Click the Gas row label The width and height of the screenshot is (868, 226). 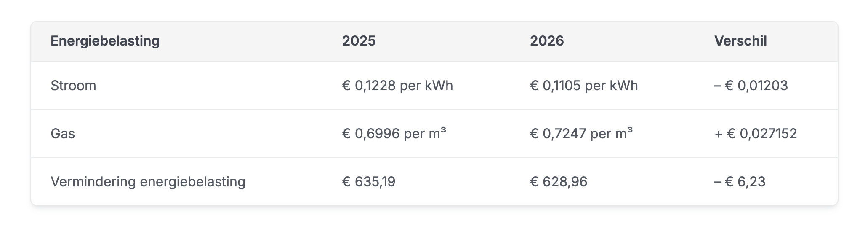click(63, 134)
